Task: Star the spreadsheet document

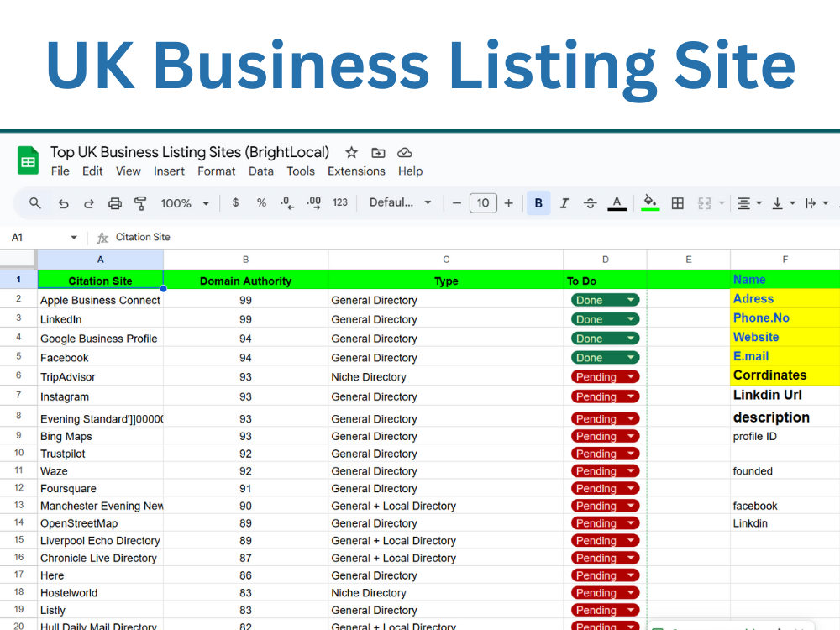Action: [x=351, y=153]
